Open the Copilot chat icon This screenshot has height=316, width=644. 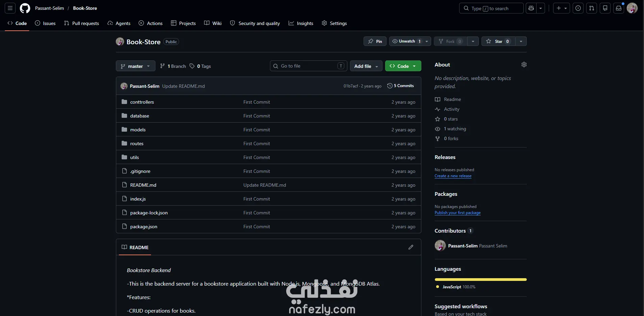tap(531, 8)
